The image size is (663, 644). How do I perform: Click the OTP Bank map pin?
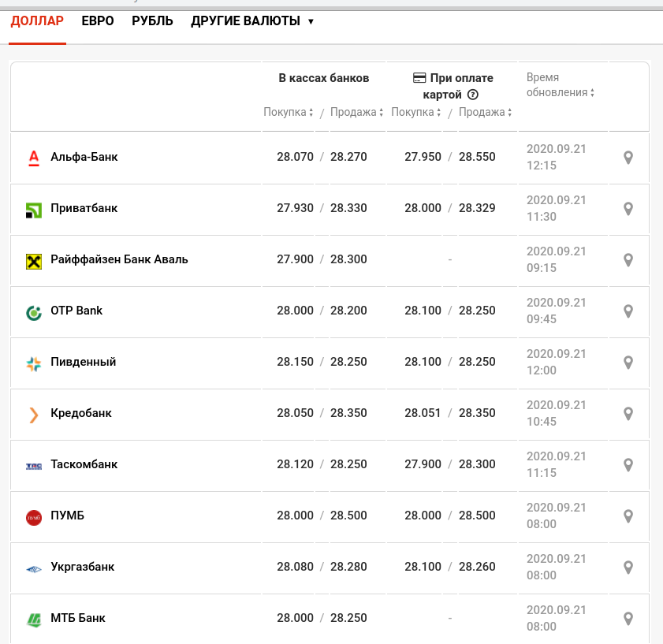628,311
